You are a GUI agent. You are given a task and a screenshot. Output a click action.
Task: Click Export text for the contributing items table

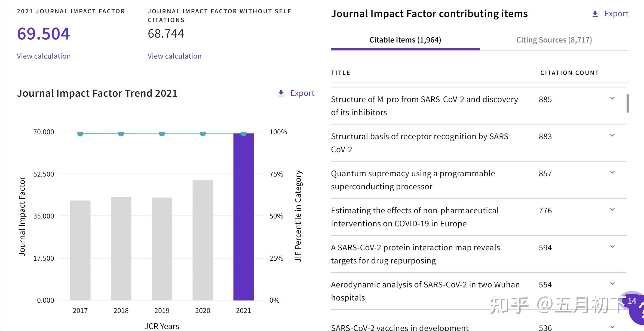coord(616,14)
